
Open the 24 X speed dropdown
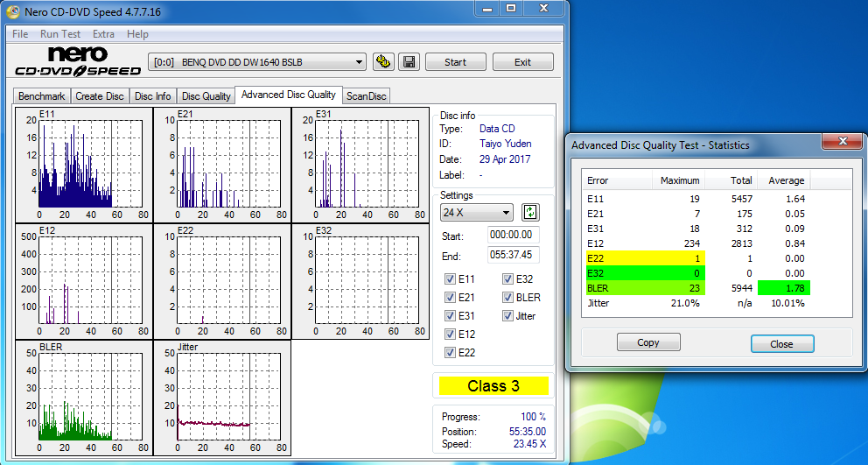pos(477,212)
